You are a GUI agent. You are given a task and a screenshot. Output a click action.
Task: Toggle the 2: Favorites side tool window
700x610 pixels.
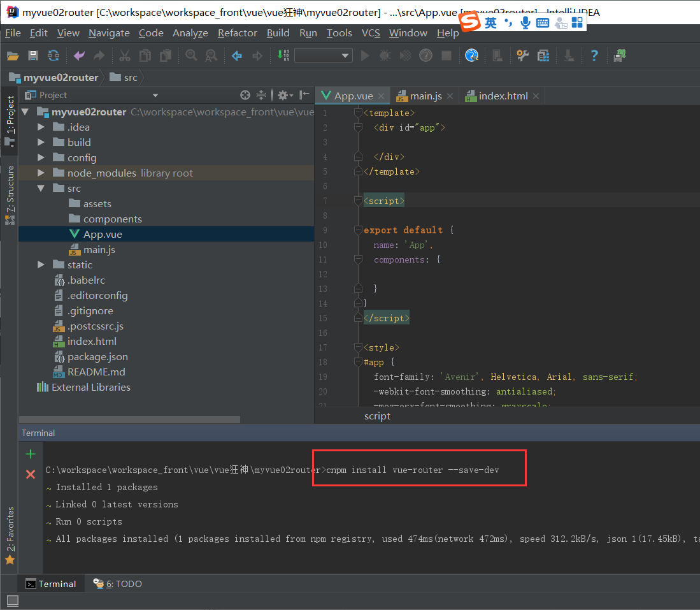[10, 535]
